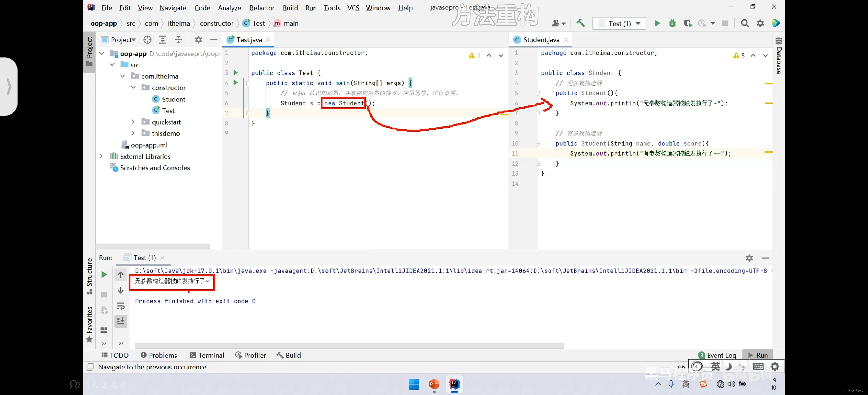Select opened file target icon in Project panel
This screenshot has width=868, height=395.
tap(147, 40)
